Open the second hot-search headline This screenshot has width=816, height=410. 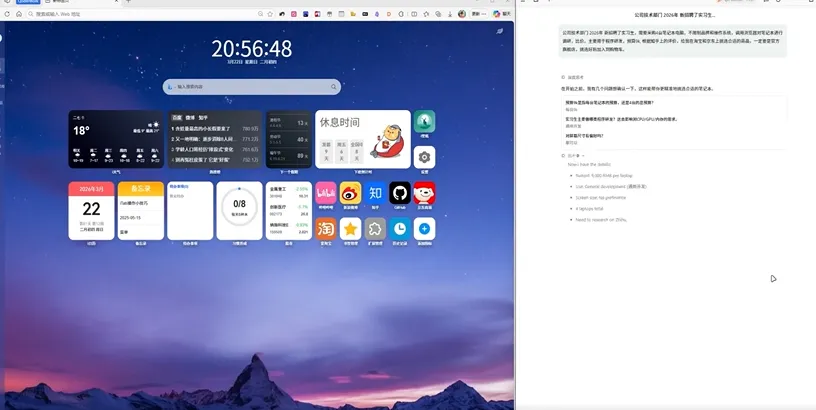pyautogui.click(x=215, y=139)
